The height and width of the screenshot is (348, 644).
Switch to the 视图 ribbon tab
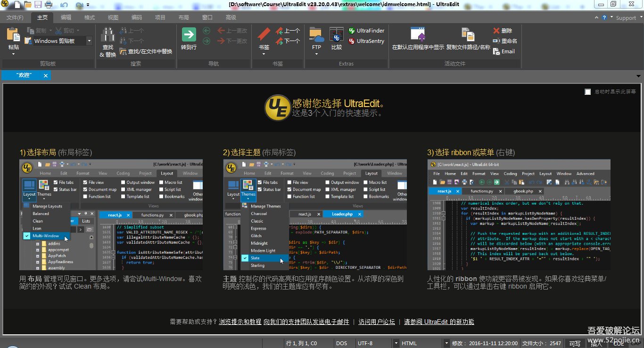(x=113, y=17)
